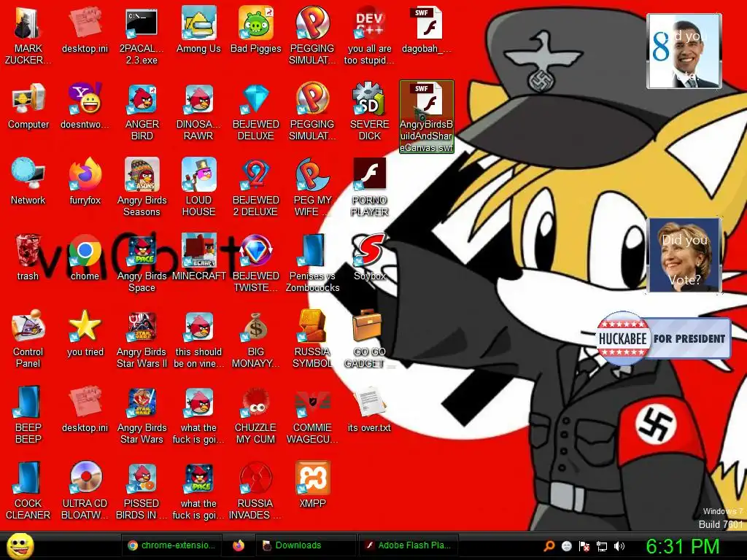Click the Obama Did you Vote gadget

tap(684, 51)
